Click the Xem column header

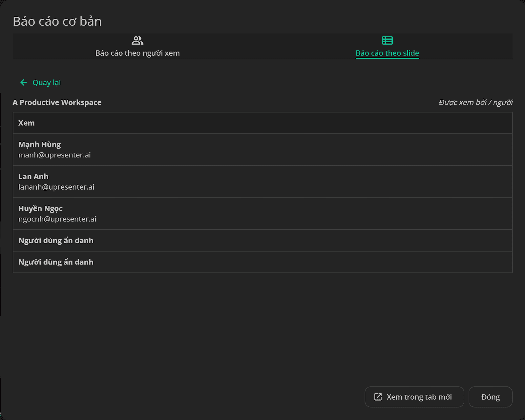pos(27,123)
